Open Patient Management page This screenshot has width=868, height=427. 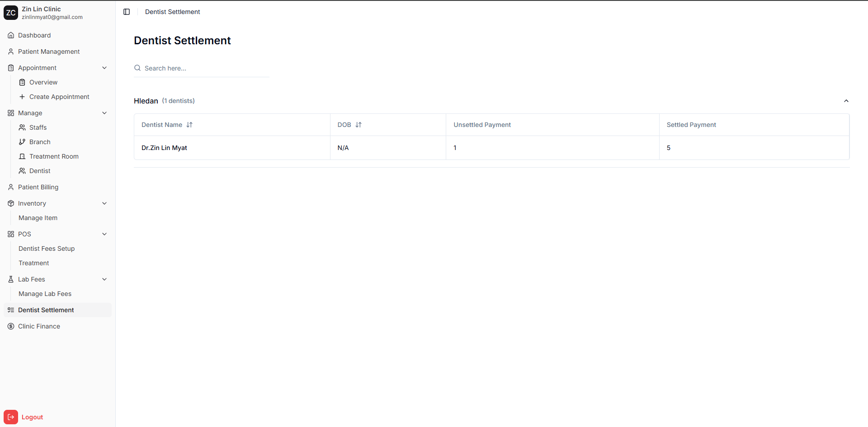[49, 52]
